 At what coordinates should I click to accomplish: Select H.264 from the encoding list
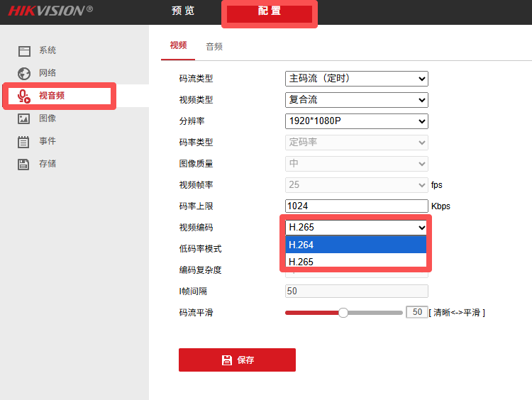click(x=355, y=245)
